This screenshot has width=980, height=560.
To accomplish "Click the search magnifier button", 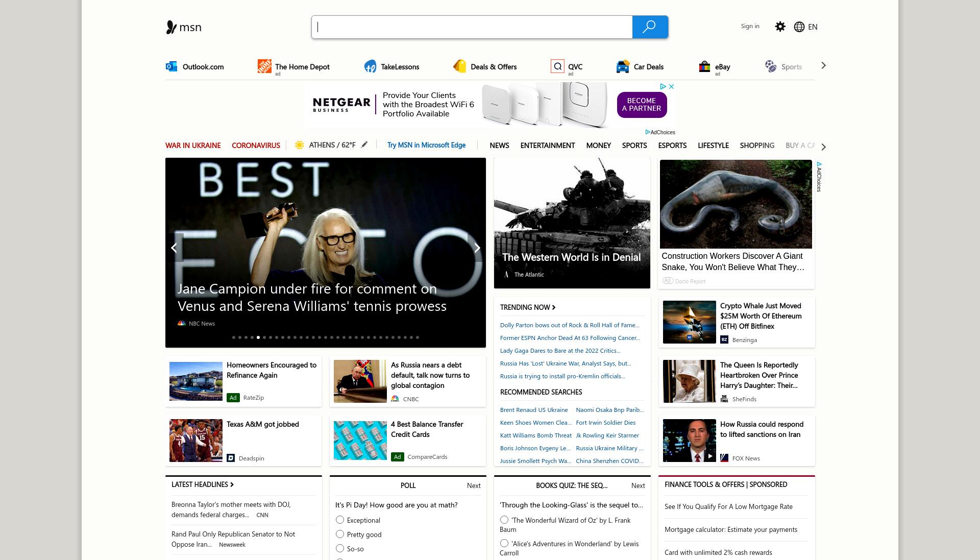I will (x=650, y=27).
